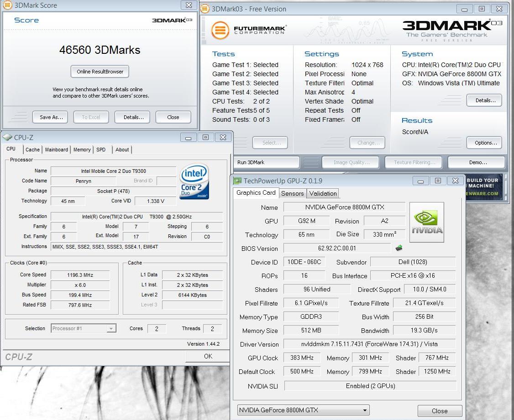514x420 pixels.
Task: Click the Change settings button
Action: [367, 143]
